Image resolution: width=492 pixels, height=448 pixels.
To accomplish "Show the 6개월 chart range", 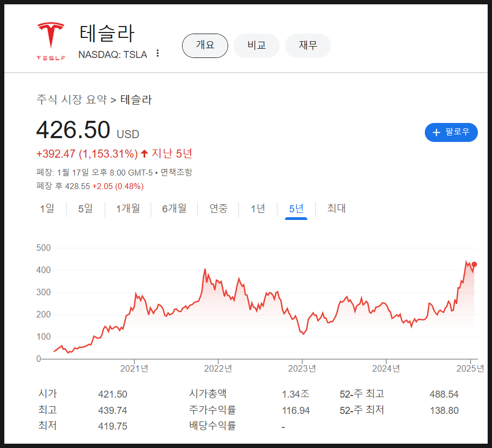I will pyautogui.click(x=174, y=209).
